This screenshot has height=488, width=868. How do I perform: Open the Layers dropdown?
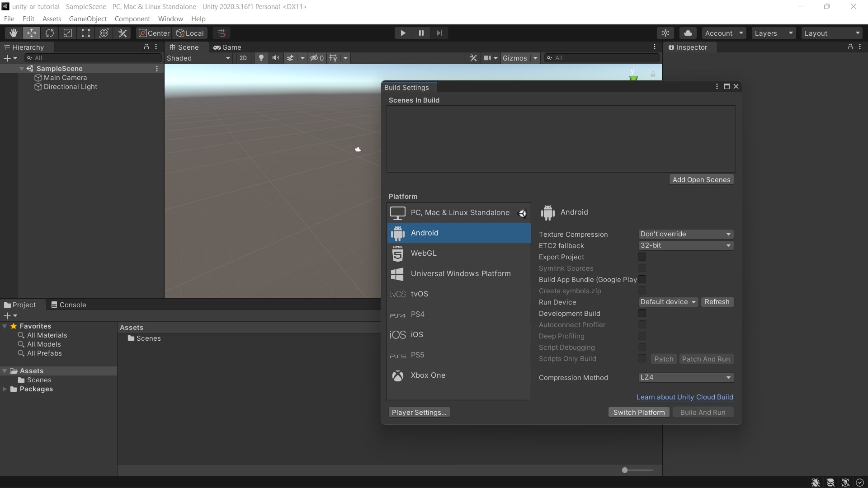point(774,33)
